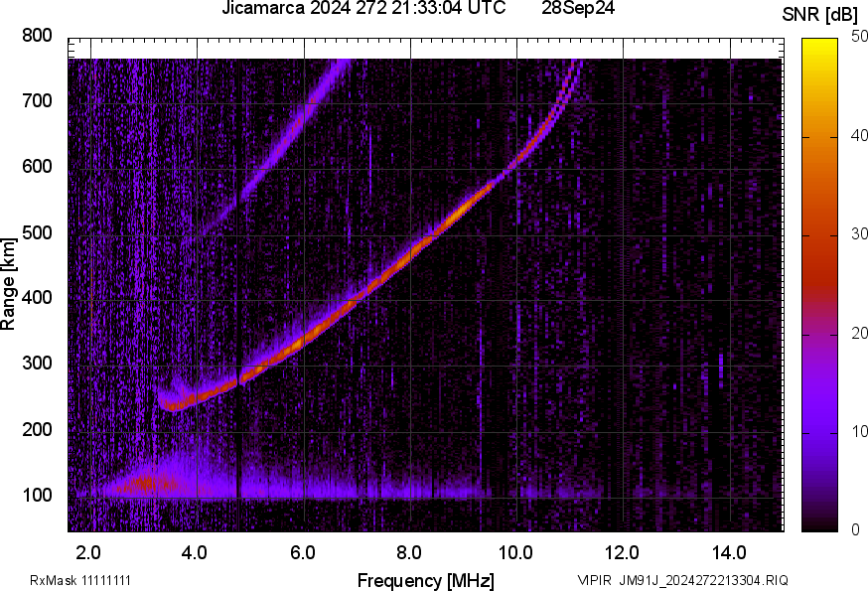Click the 14.0 frequency tick label
868x591 pixels.
(x=729, y=551)
